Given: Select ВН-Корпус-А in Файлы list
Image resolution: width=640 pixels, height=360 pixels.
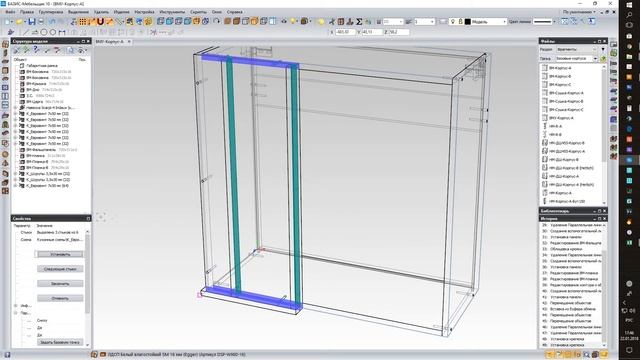Looking at the screenshot, I should click(560, 68).
